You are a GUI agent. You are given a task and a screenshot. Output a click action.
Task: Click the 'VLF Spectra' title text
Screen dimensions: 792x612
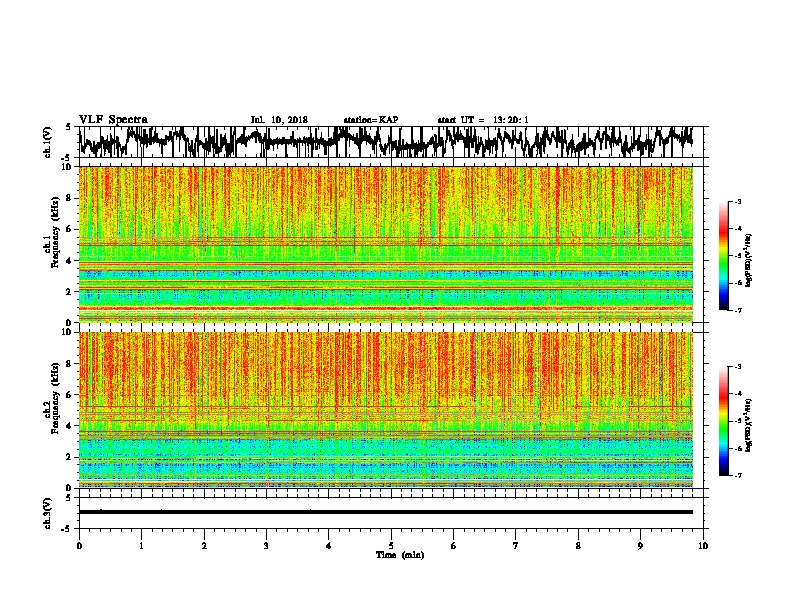pyautogui.click(x=113, y=120)
